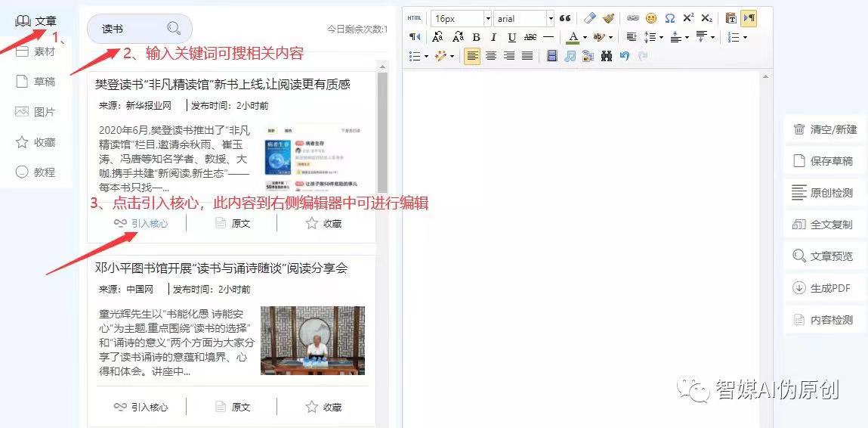Toggle bold formatting
Image resolution: width=868 pixels, height=428 pixels.
click(476, 37)
